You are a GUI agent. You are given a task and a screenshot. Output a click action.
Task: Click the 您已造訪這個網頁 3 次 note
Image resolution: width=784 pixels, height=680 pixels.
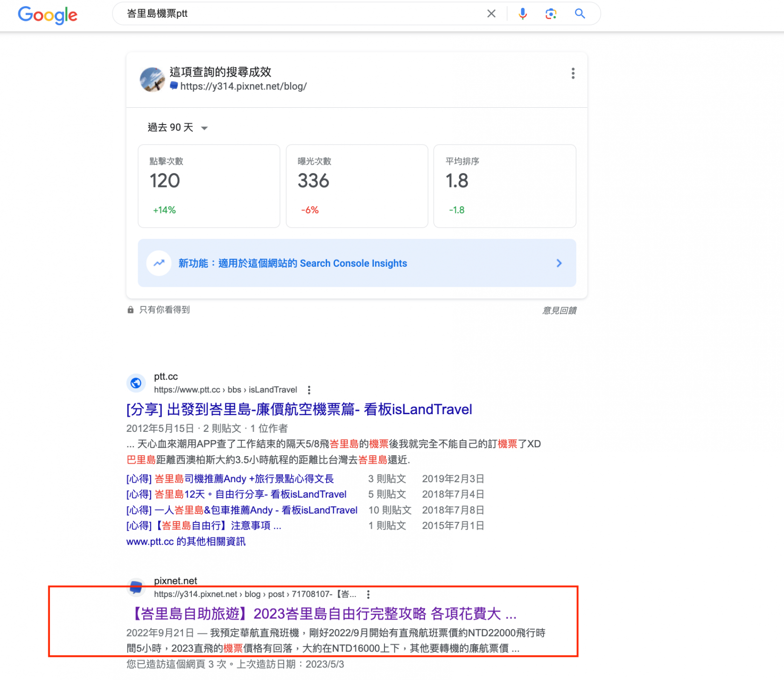coord(235,664)
